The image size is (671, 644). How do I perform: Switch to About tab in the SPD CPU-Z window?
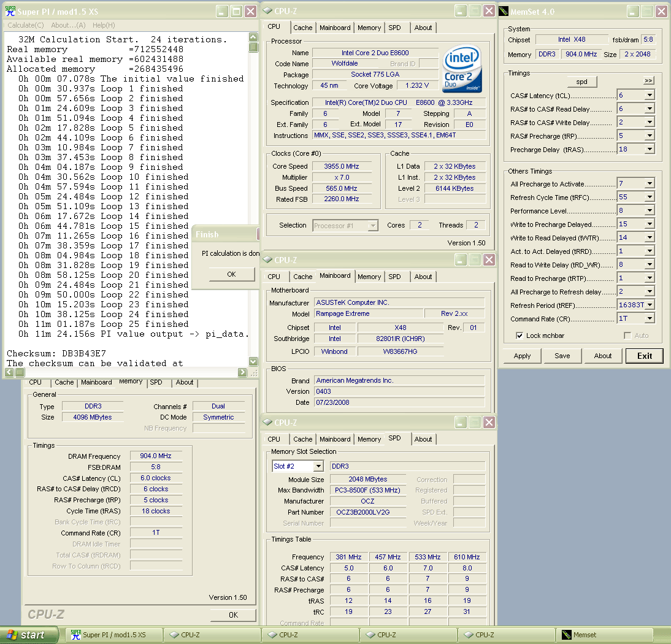[x=423, y=439]
